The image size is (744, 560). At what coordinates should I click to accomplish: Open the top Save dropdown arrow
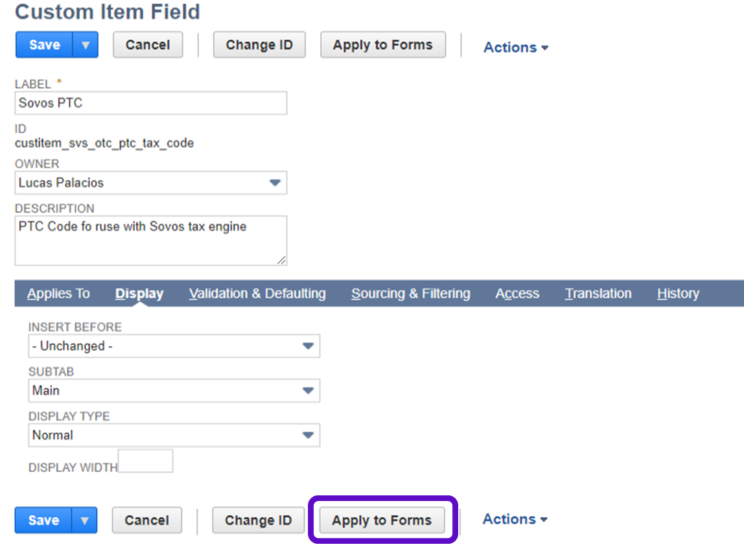(x=86, y=45)
